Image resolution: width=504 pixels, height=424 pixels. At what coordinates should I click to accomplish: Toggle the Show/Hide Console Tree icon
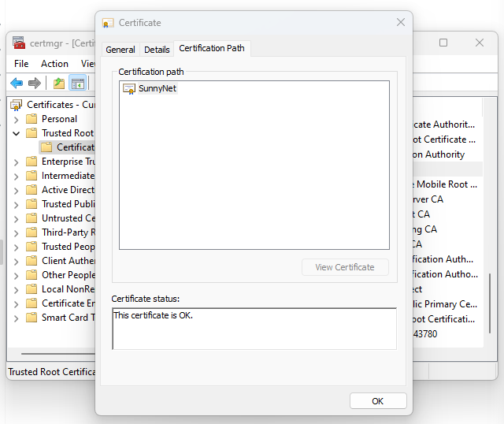[77, 83]
